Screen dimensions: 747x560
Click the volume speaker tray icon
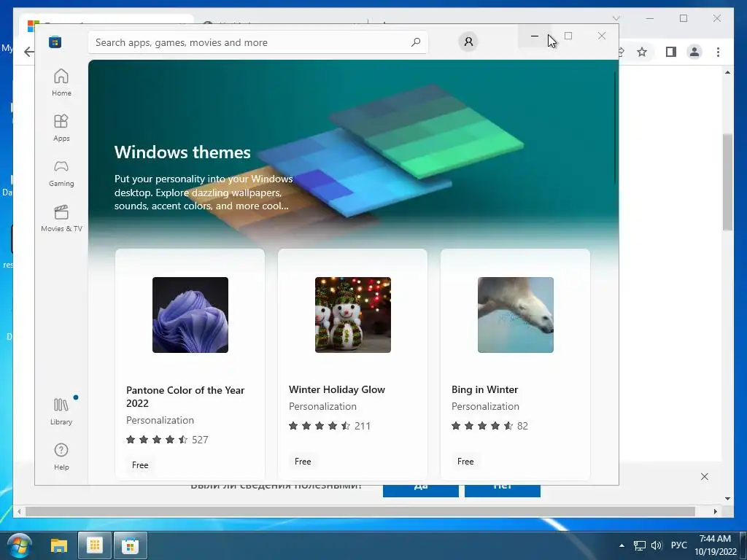tap(657, 545)
